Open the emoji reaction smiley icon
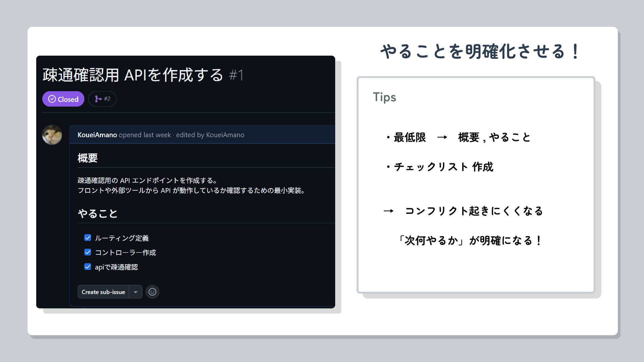The width and height of the screenshot is (644, 362). coord(152,292)
